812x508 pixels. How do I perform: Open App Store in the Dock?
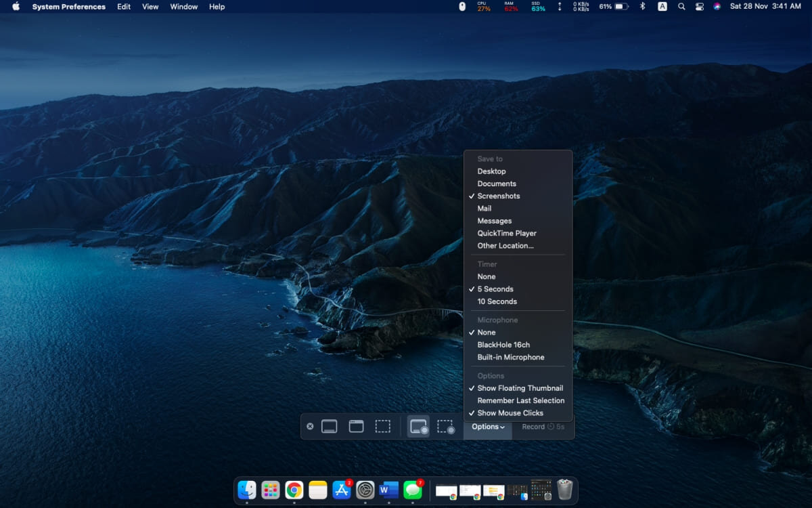point(342,490)
